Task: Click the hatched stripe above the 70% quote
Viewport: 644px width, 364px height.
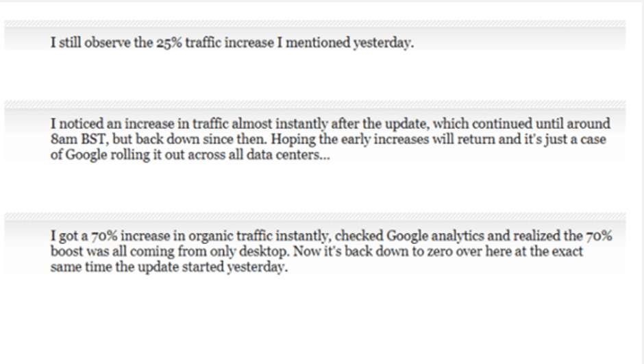Action: (x=315, y=216)
